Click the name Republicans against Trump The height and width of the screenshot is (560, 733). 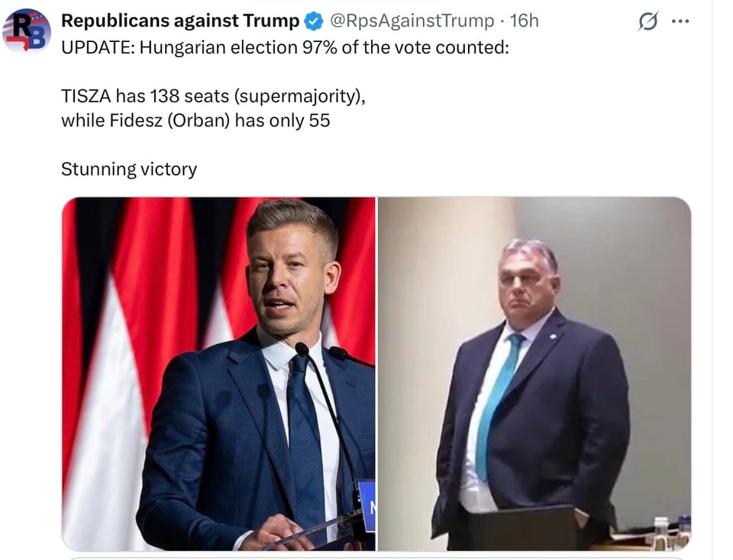pos(181,20)
